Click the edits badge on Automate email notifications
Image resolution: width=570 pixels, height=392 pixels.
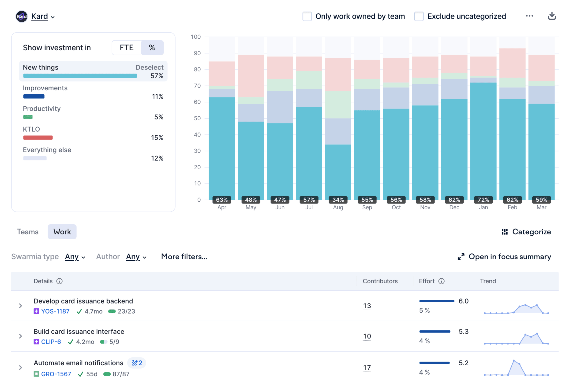click(137, 363)
